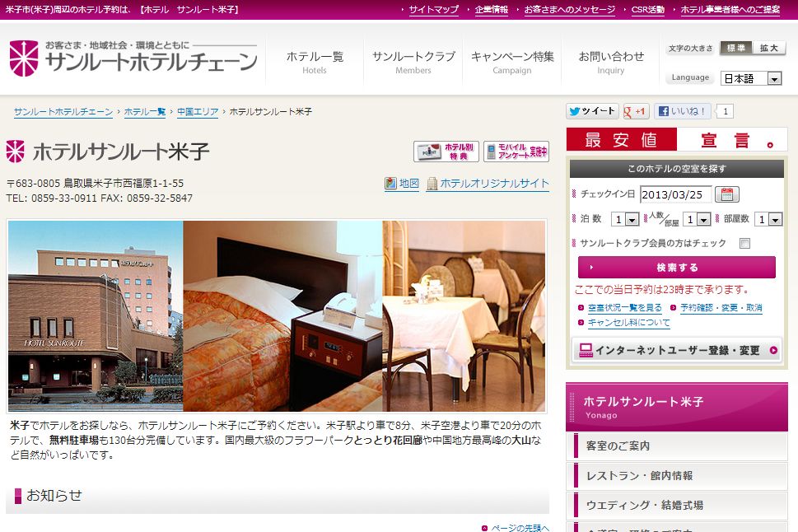The height and width of the screenshot is (532, 798).
Task: Open the お問い合わせ Inquiry menu
Action: pyautogui.click(x=611, y=61)
